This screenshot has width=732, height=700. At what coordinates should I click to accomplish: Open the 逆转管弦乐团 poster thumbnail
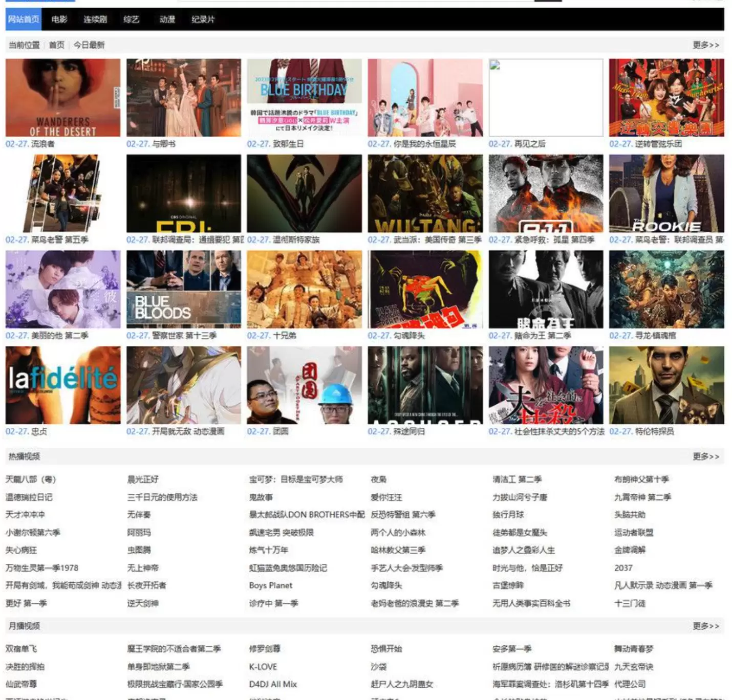click(666, 98)
